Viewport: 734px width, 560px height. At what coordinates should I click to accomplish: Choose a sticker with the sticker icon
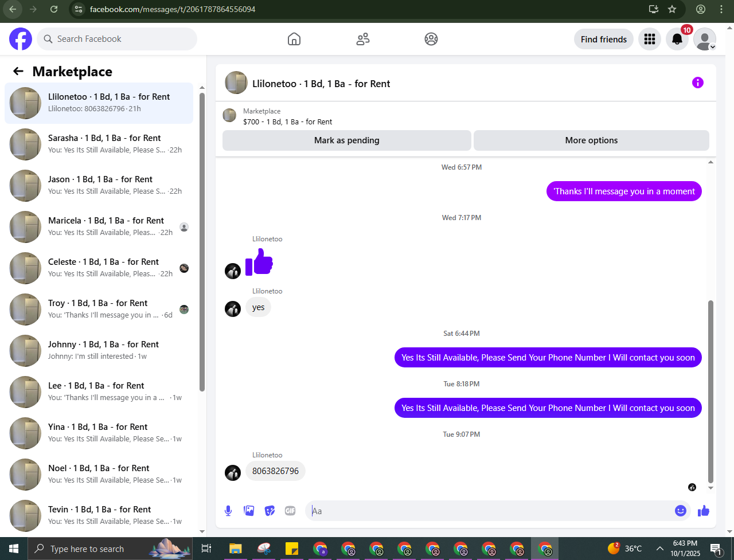[270, 511]
